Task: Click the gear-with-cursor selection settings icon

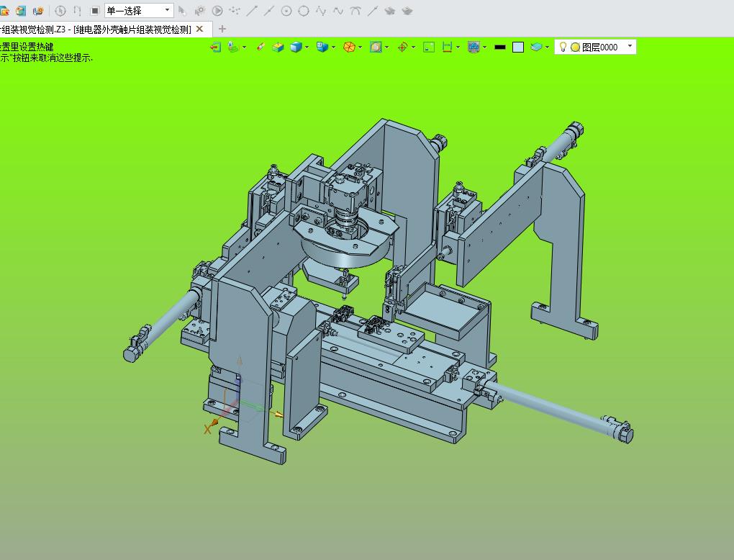Action: tap(200, 10)
